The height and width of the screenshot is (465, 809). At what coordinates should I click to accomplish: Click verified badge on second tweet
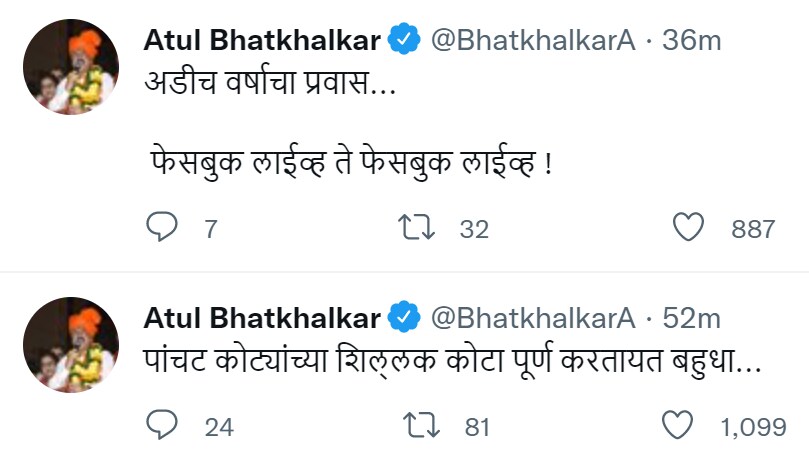point(404,317)
